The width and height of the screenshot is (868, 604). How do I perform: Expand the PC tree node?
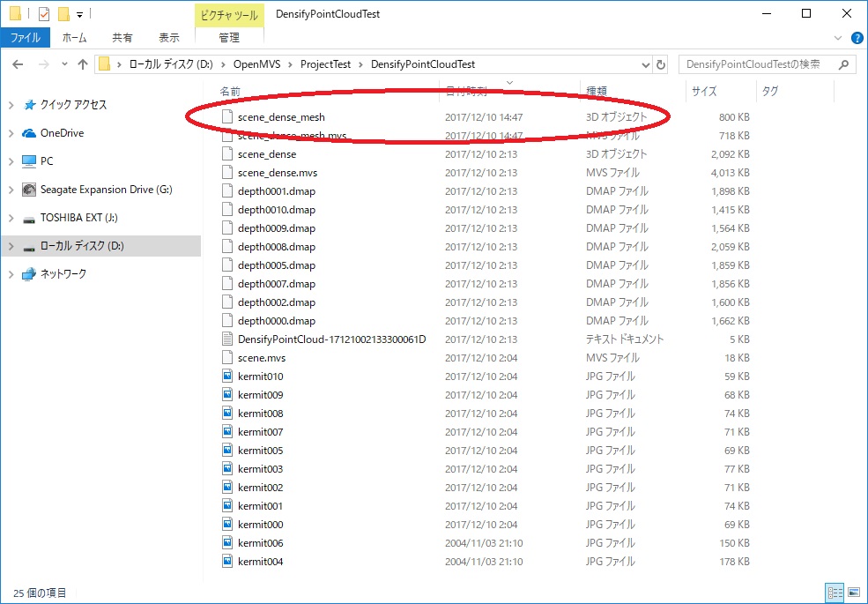coord(11,161)
